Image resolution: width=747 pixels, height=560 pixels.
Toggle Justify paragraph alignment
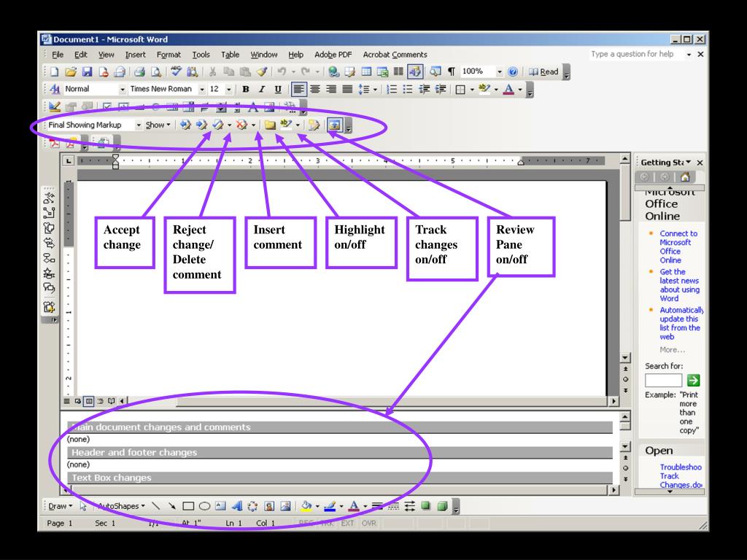click(347, 89)
